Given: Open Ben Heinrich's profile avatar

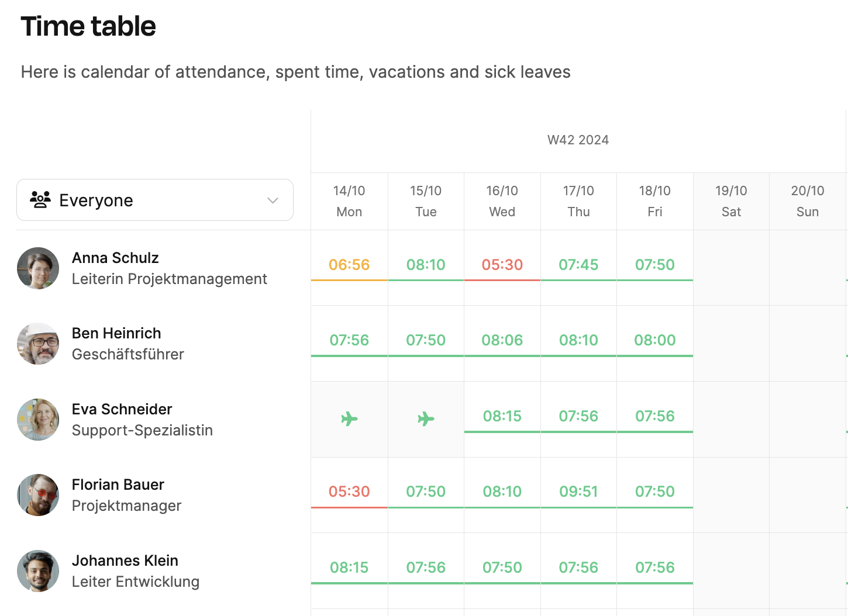Looking at the screenshot, I should 38,344.
